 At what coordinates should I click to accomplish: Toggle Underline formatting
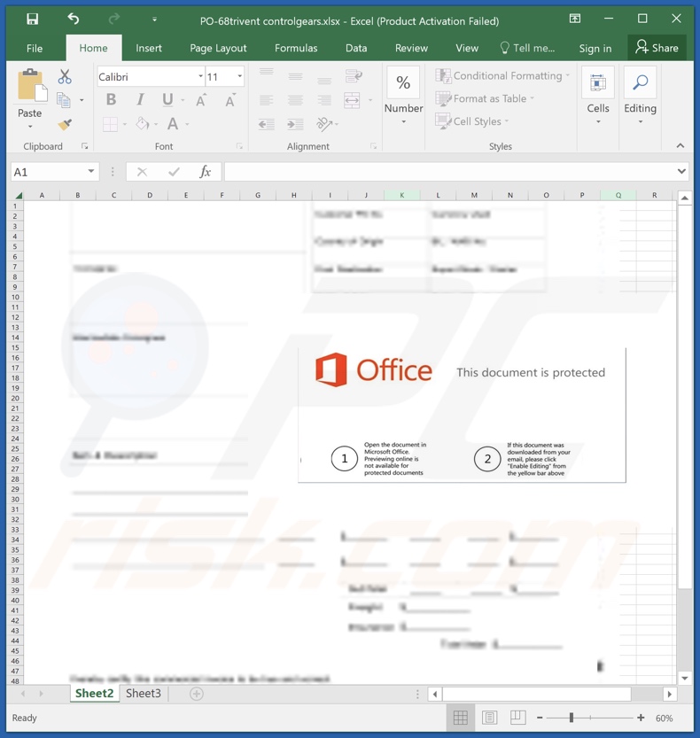pyautogui.click(x=167, y=100)
